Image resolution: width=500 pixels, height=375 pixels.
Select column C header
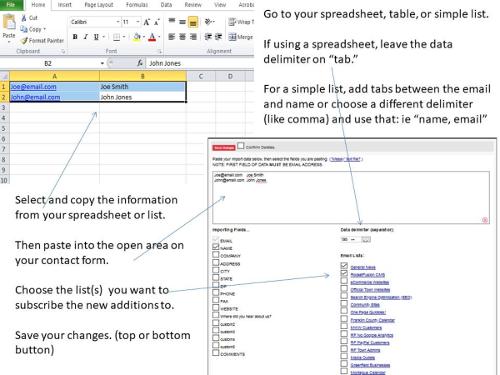click(201, 76)
